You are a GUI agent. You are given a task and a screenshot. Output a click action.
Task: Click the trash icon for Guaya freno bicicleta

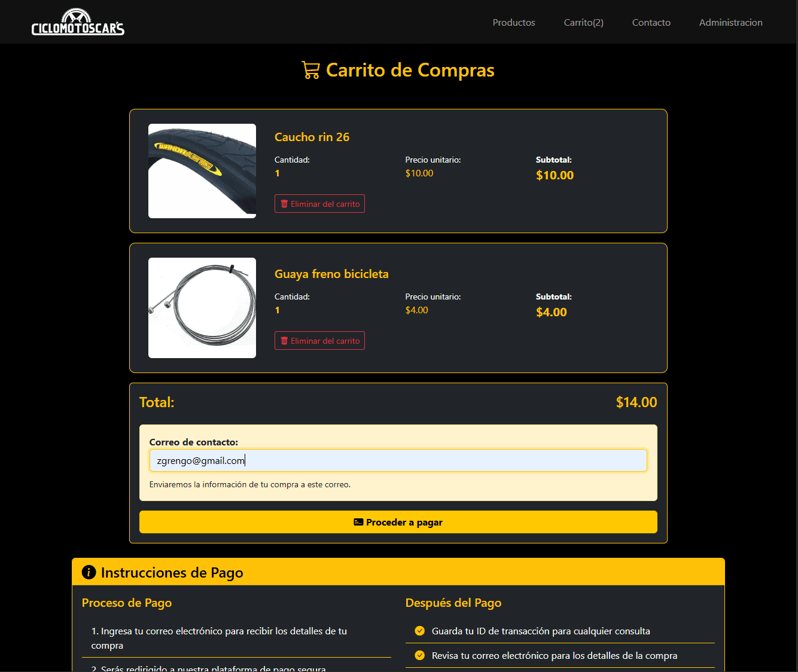pyautogui.click(x=284, y=340)
